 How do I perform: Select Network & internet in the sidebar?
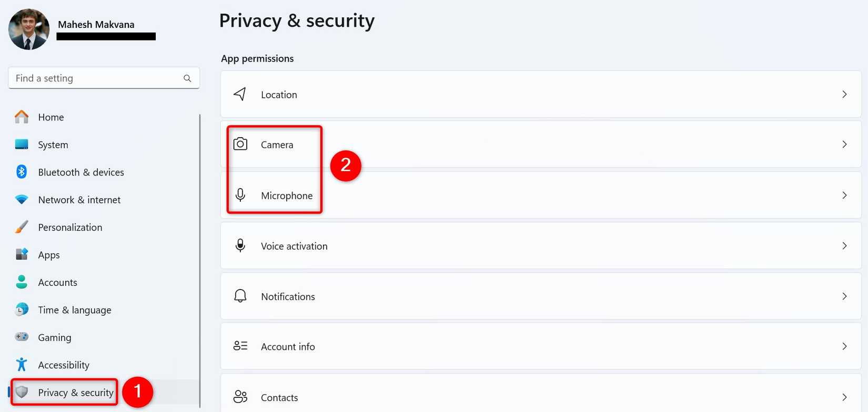pyautogui.click(x=79, y=199)
